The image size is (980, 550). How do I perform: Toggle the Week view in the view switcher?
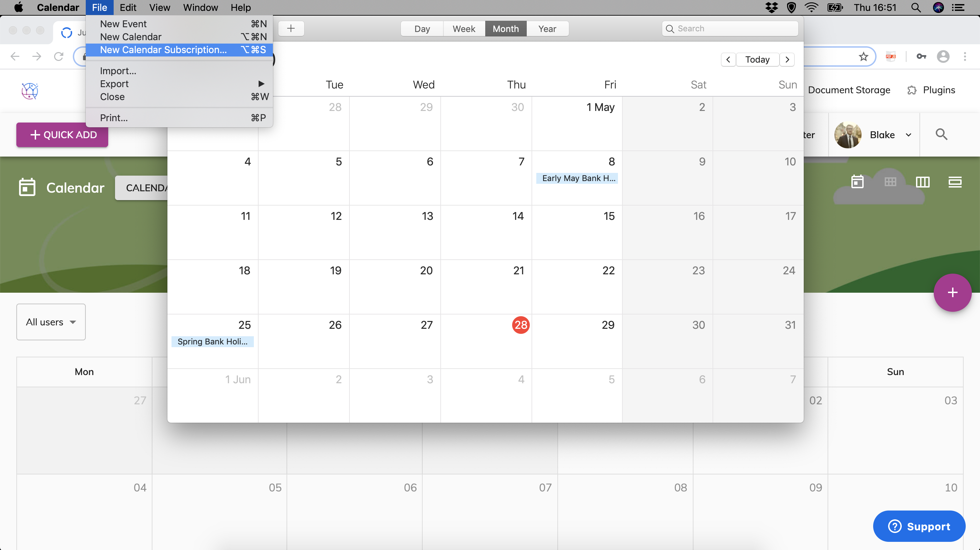point(464,29)
